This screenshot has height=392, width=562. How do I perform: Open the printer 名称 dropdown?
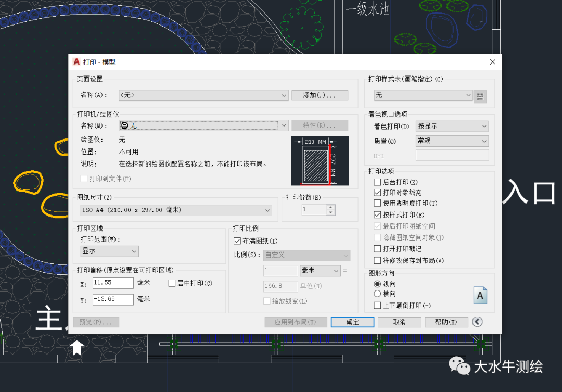click(x=203, y=125)
